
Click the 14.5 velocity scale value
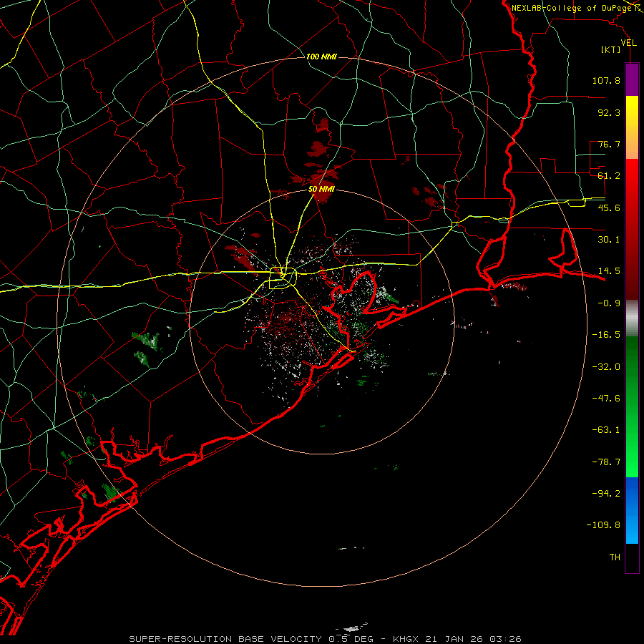click(x=609, y=271)
